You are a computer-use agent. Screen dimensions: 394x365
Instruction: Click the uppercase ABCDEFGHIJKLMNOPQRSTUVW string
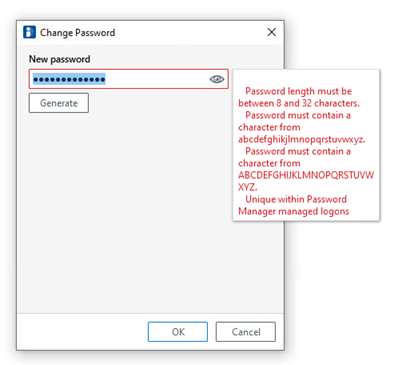point(306,175)
